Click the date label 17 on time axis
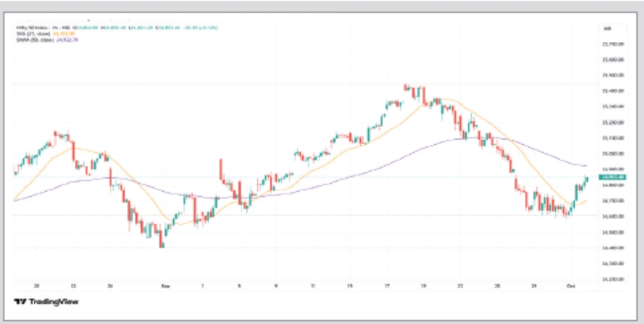 click(x=387, y=286)
